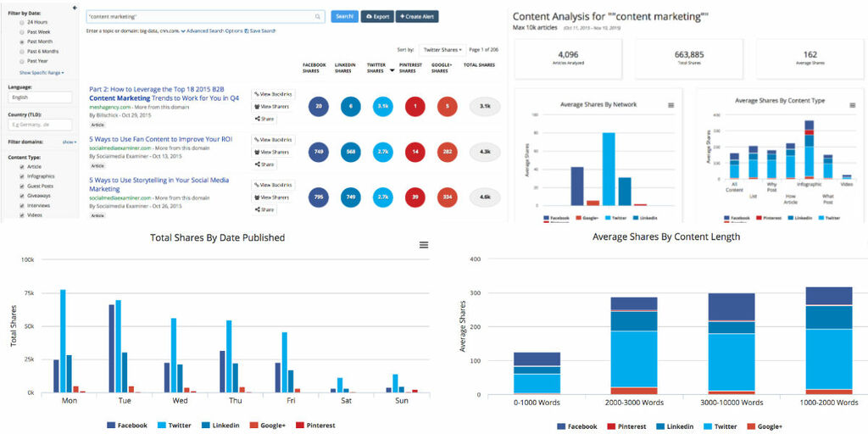The image size is (868, 434).
Task: Click the 334 Google+ shares circle
Action: [x=448, y=197]
